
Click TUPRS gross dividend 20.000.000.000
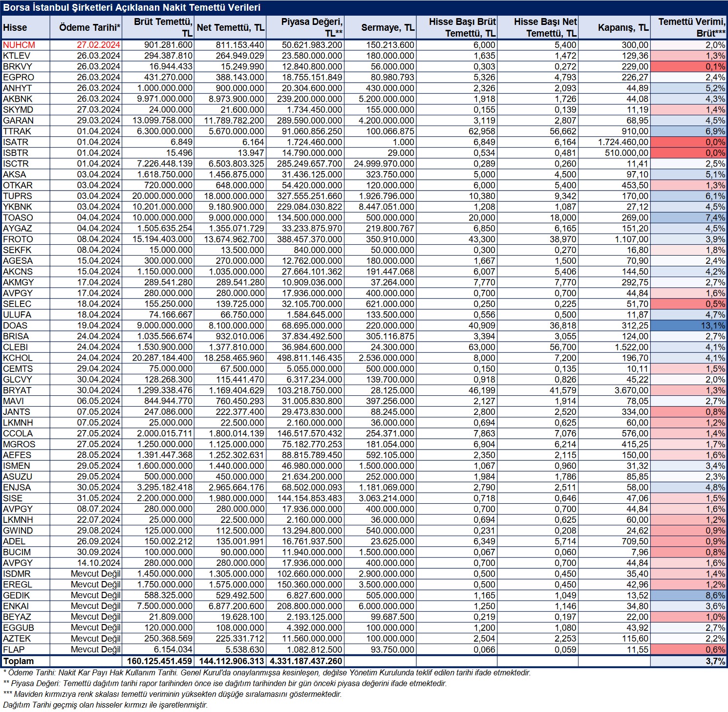pyautogui.click(x=159, y=196)
